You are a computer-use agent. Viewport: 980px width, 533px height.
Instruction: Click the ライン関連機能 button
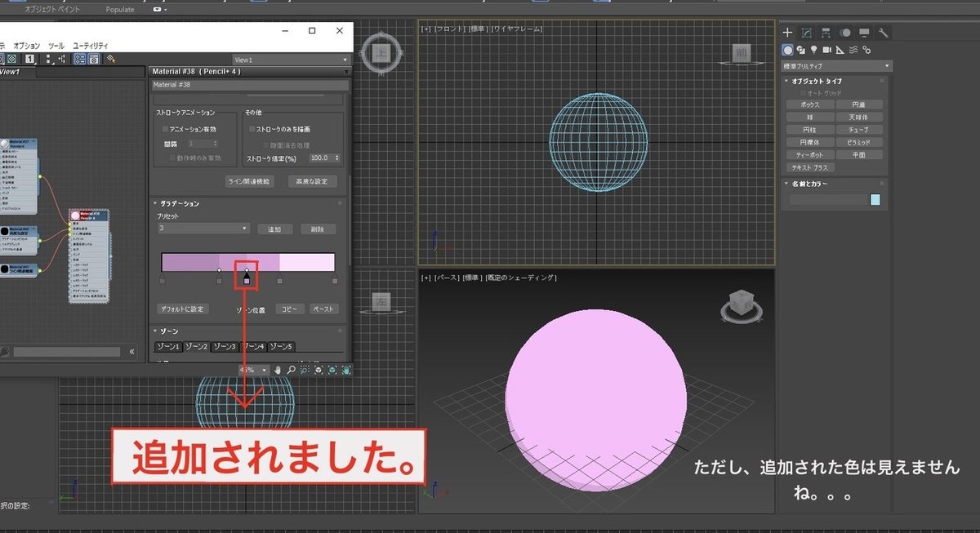(x=249, y=181)
